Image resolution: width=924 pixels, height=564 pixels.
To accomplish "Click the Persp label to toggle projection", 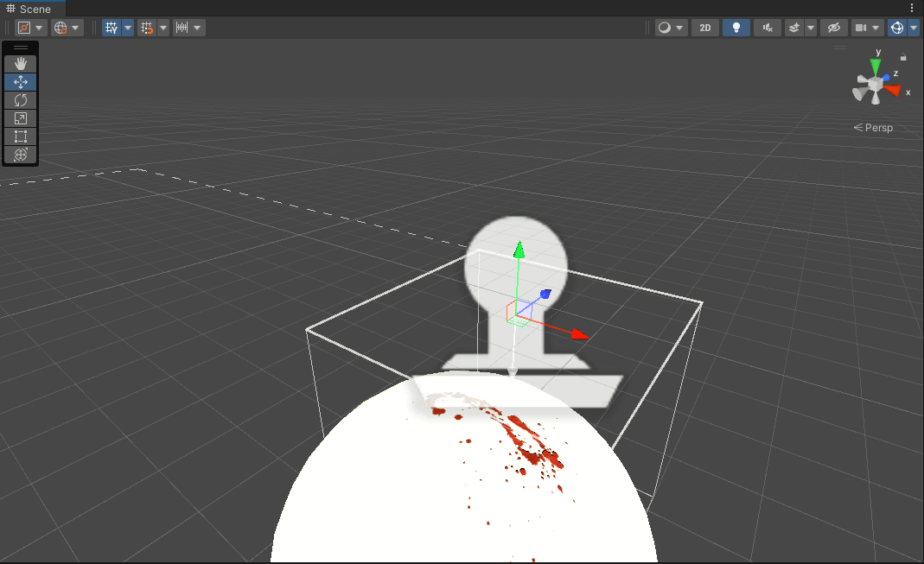I will tap(879, 127).
